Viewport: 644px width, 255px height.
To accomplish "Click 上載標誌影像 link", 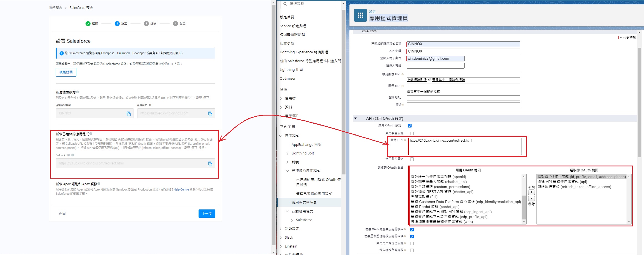I will coord(417,80).
